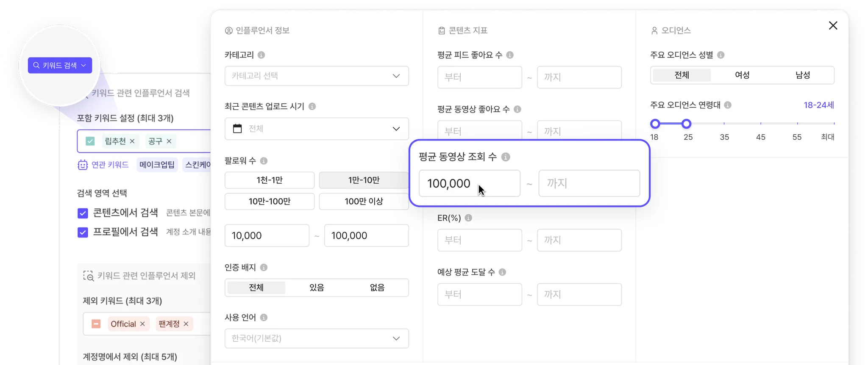Click the 18-24세 age range label
The height and width of the screenshot is (365, 868).
[x=819, y=105]
